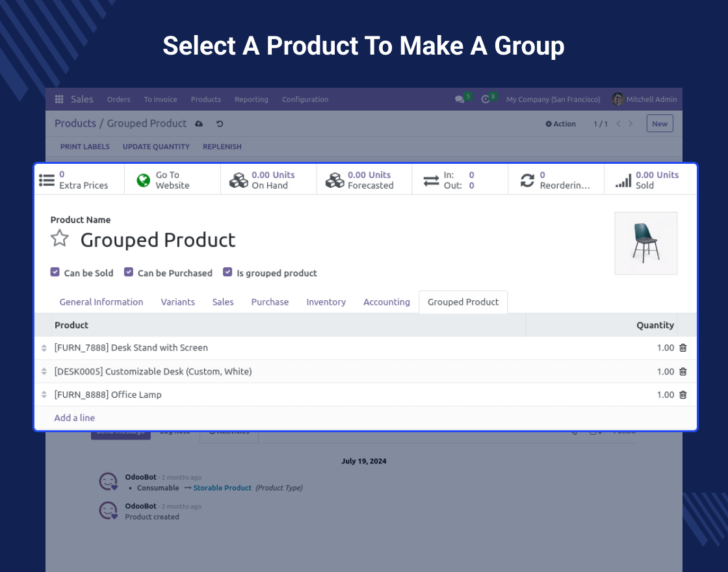Go to previous record arrow

pos(618,123)
